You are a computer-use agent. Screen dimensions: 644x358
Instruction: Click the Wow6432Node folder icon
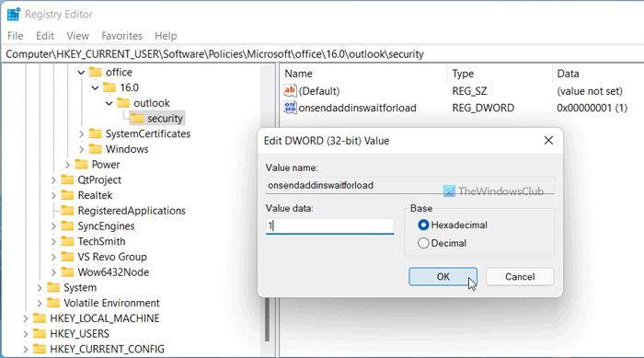pos(67,272)
